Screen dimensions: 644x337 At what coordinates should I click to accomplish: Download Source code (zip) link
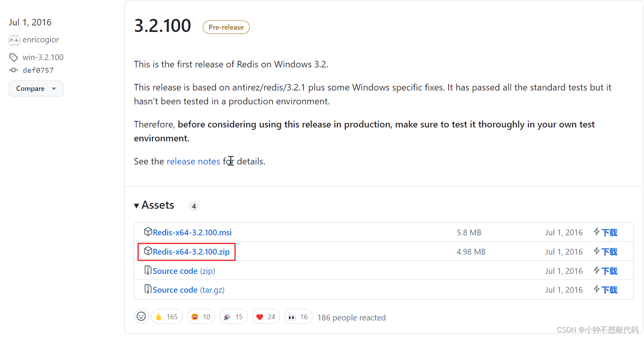click(x=184, y=271)
